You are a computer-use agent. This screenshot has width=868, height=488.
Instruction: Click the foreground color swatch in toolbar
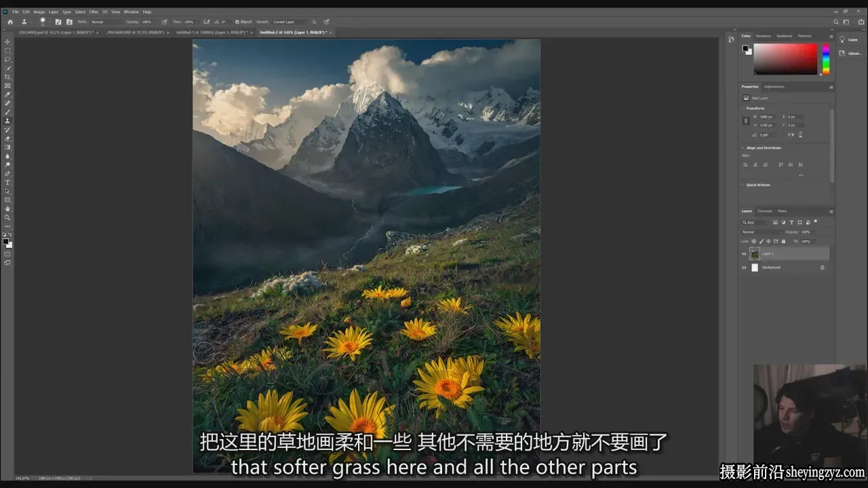pos(5,241)
